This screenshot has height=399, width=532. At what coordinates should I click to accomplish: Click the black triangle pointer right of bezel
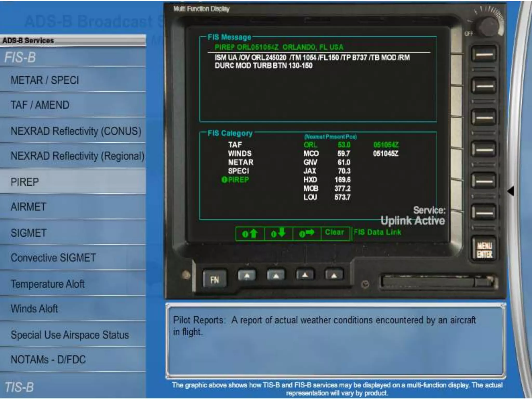[511, 191]
